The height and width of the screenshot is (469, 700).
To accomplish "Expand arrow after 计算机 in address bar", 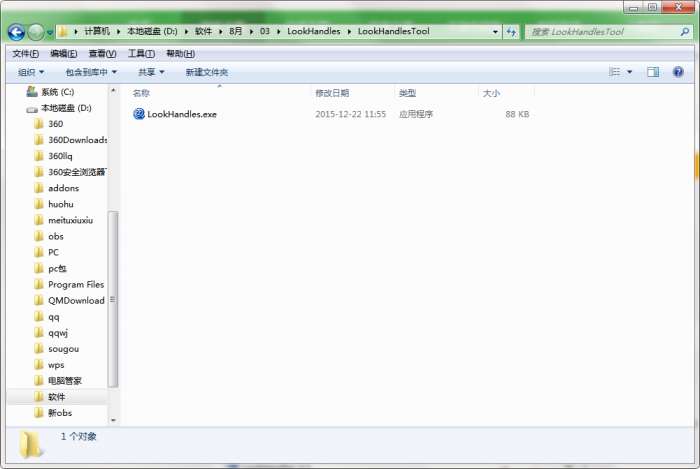I will (x=118, y=32).
